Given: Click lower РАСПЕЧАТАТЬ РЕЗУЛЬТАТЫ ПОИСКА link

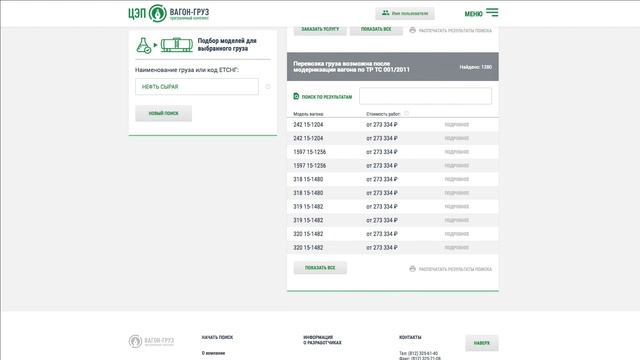Looking at the screenshot, I should pyautogui.click(x=455, y=269).
